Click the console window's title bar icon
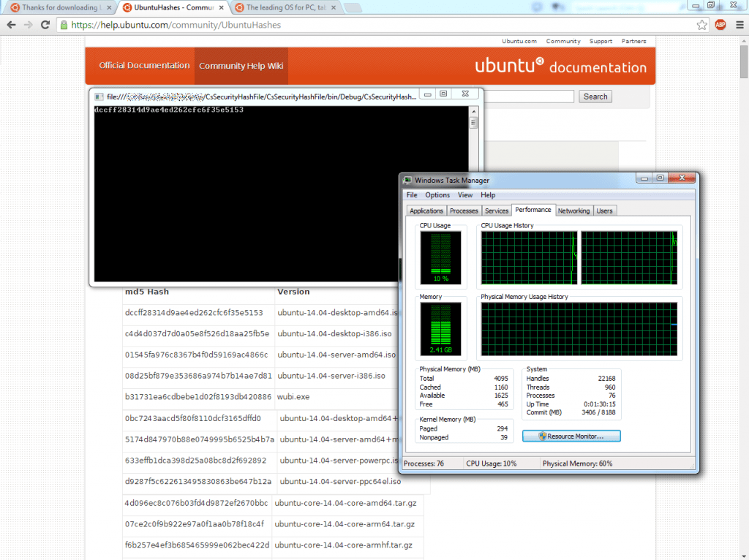This screenshot has width=749, height=560. coord(99,97)
